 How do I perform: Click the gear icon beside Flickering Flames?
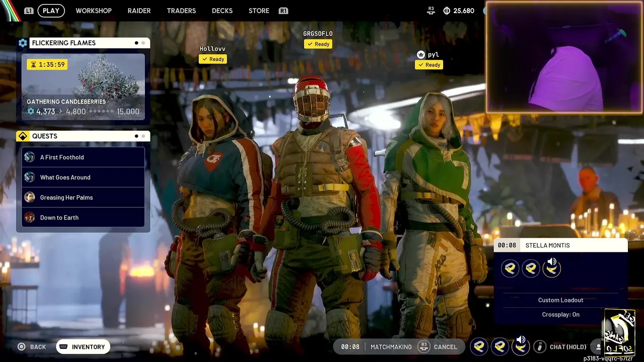point(23,43)
